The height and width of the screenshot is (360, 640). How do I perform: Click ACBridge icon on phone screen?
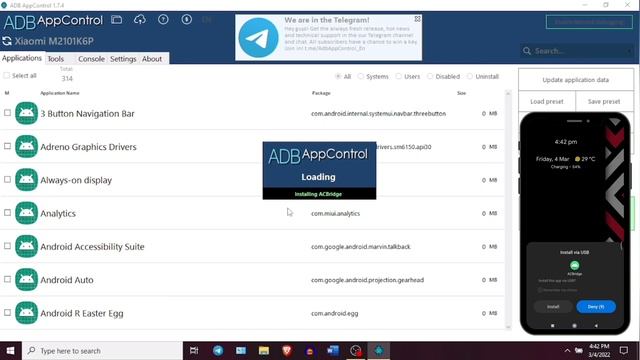tap(574, 265)
